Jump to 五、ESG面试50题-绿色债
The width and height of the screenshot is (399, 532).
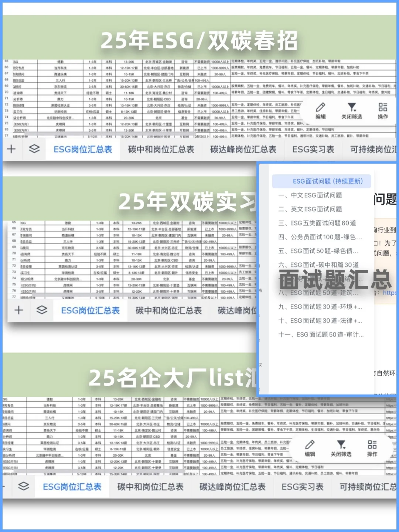click(x=318, y=251)
